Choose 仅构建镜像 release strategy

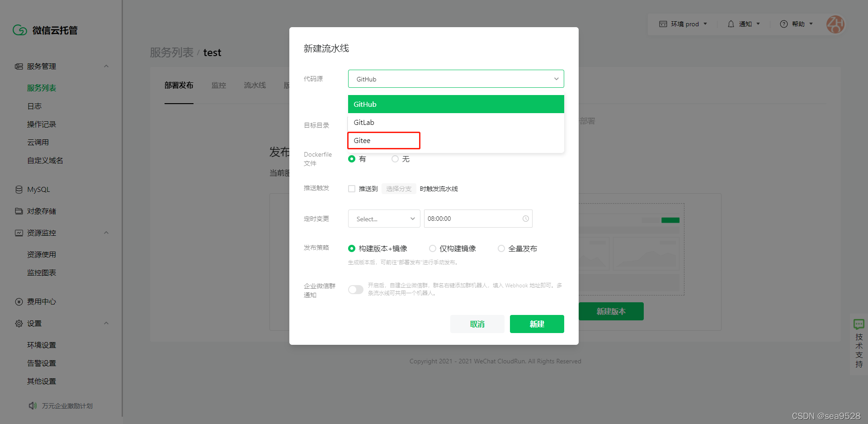coord(433,248)
